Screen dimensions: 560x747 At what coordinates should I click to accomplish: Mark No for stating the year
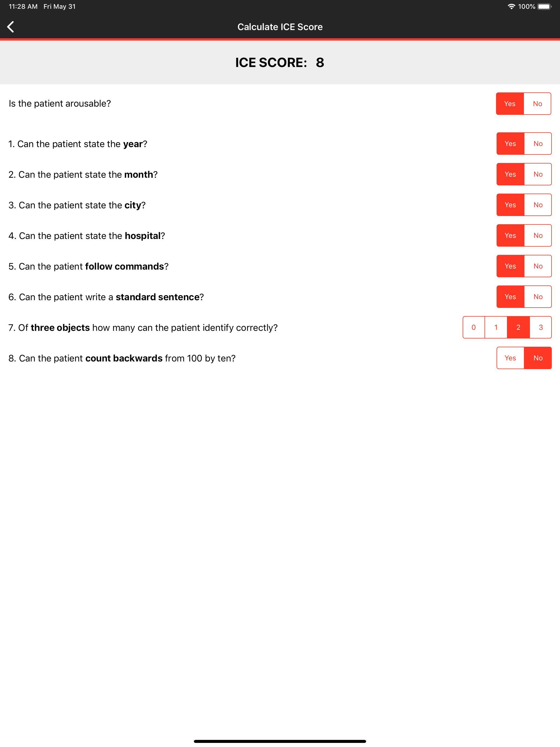tap(538, 144)
